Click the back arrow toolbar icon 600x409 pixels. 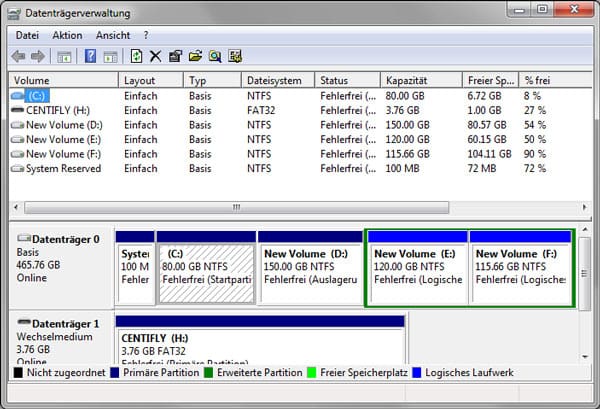point(18,56)
